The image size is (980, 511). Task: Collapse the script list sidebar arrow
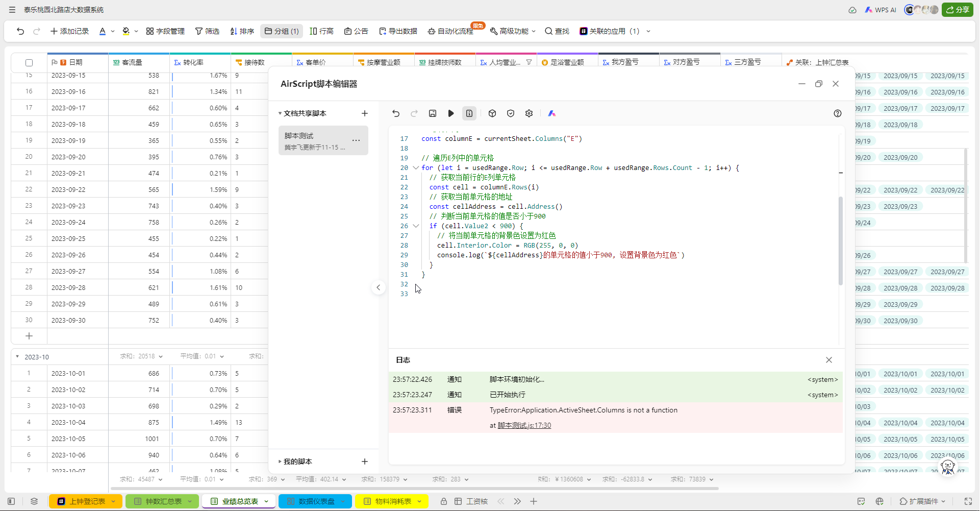tap(378, 287)
